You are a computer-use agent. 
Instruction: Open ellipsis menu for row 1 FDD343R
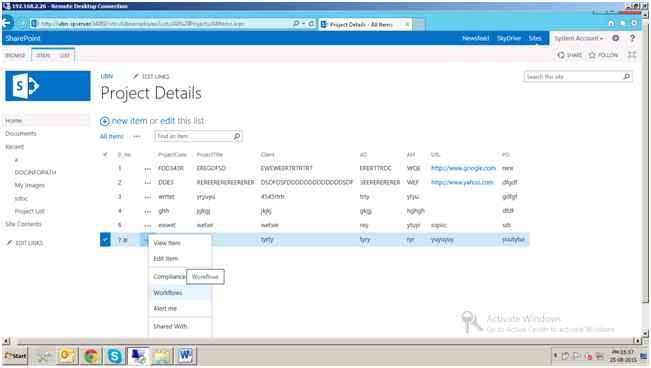point(147,169)
